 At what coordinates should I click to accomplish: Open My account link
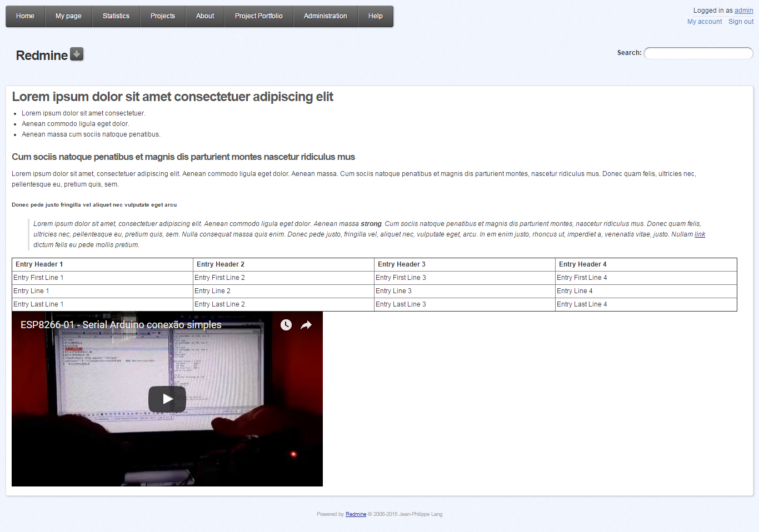point(705,22)
